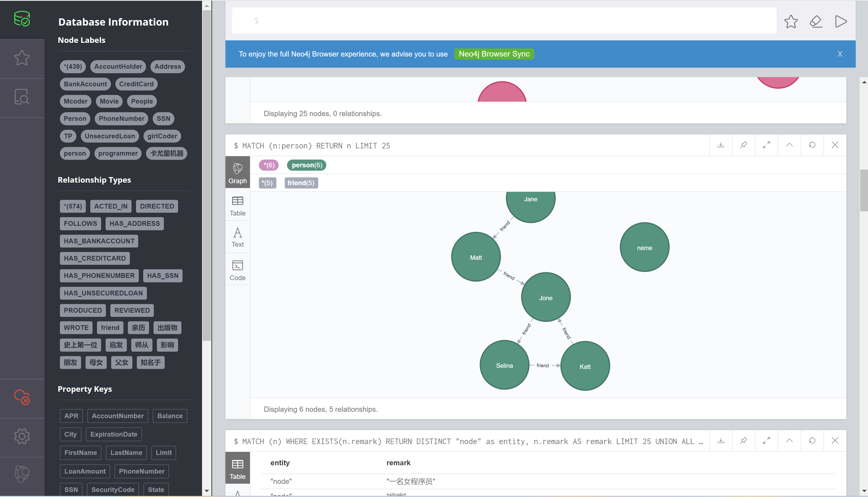
Task: Select ExpirationDate property key
Action: [114, 434]
